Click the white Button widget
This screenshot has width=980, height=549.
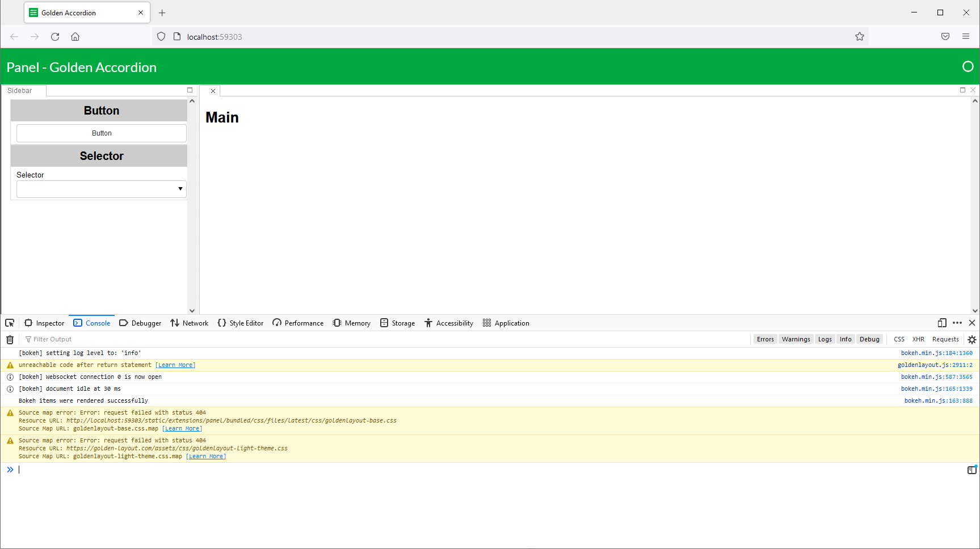(102, 133)
